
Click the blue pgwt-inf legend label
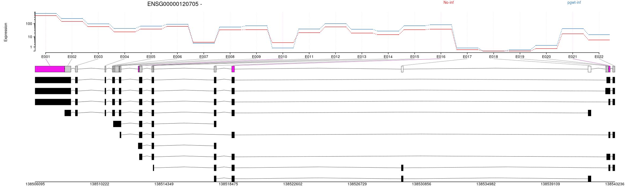[574, 3]
